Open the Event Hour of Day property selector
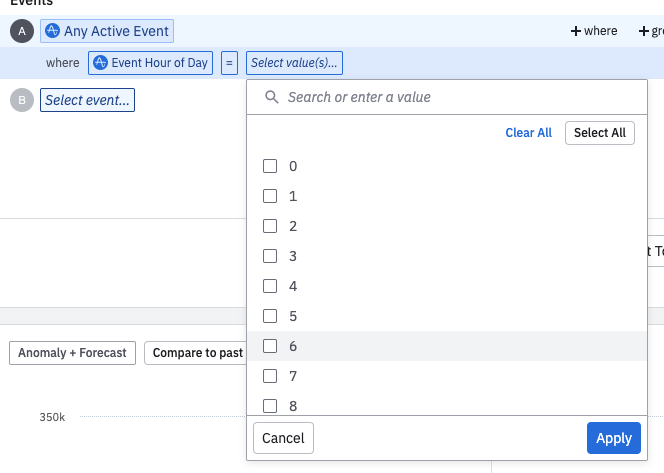The height and width of the screenshot is (473, 664). point(151,63)
